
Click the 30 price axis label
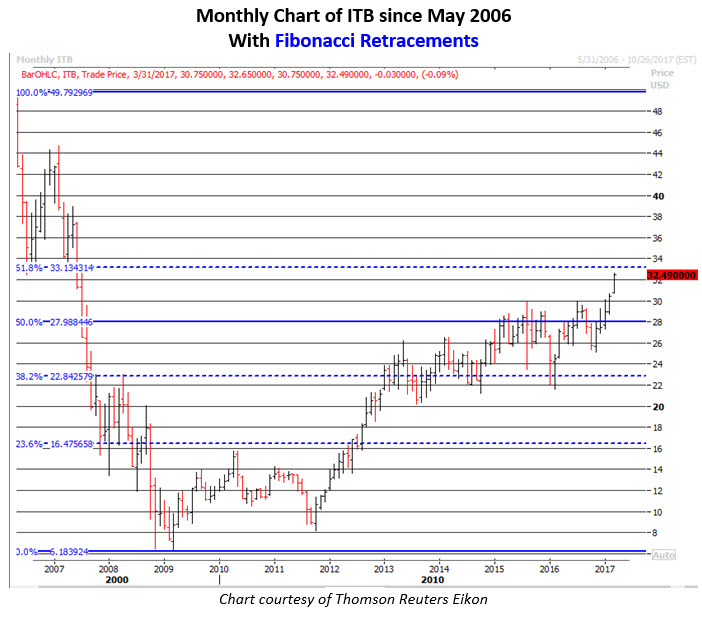(x=657, y=302)
